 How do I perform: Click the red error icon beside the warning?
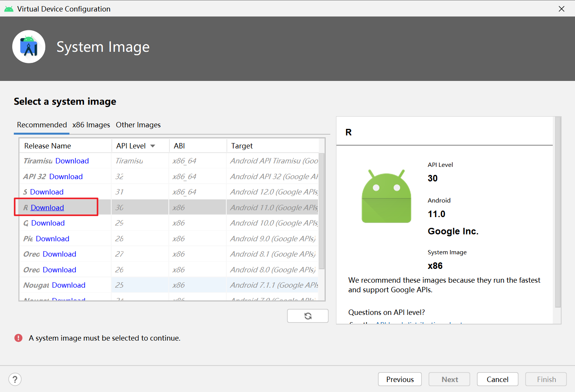pyautogui.click(x=18, y=338)
